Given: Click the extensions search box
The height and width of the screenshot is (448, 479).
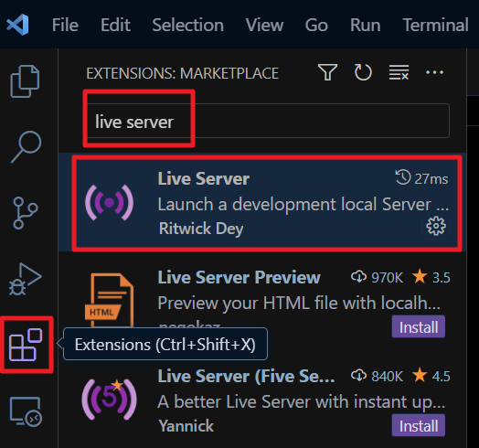Looking at the screenshot, I should [x=268, y=121].
